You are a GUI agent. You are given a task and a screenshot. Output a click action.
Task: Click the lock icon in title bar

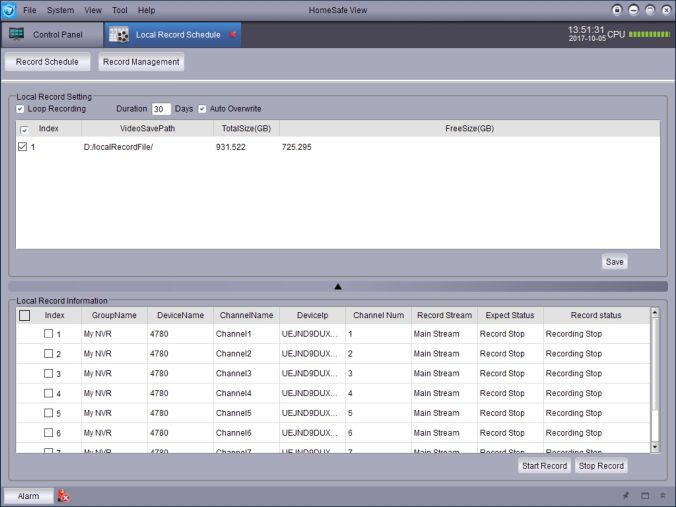click(617, 9)
